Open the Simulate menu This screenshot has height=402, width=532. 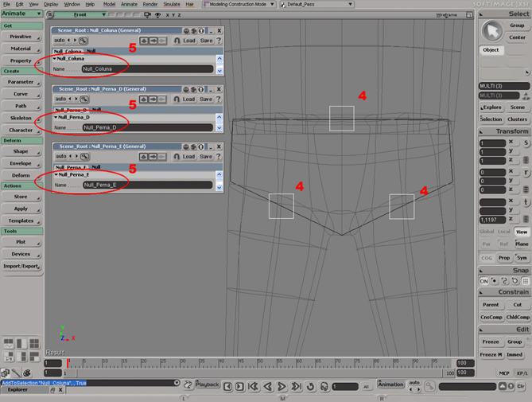coord(171,4)
